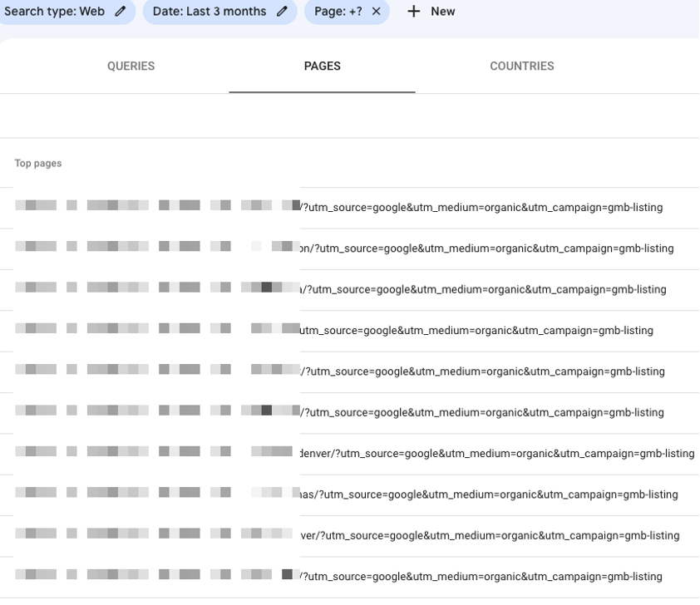
Task: Remove the Page filter with its X icon
Action: (376, 12)
